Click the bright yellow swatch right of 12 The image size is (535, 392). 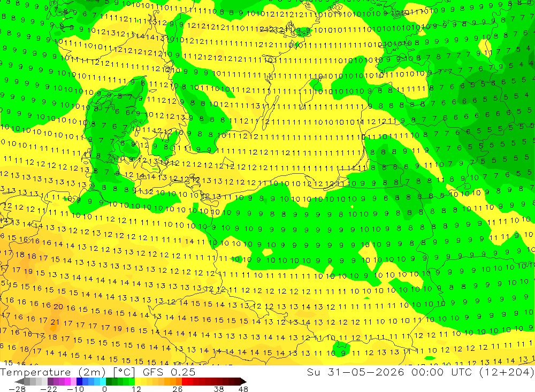[x=137, y=382]
